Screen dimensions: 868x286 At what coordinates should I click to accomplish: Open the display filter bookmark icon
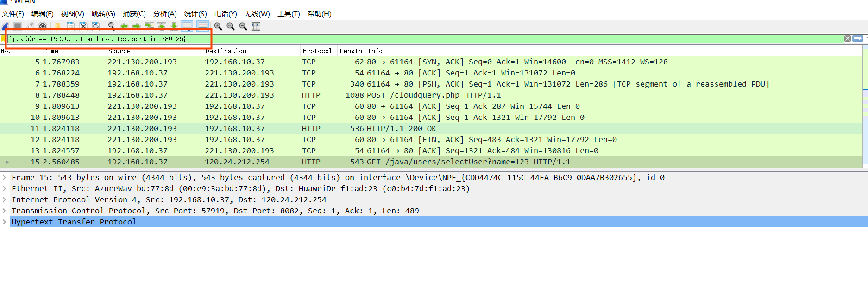pos(3,38)
